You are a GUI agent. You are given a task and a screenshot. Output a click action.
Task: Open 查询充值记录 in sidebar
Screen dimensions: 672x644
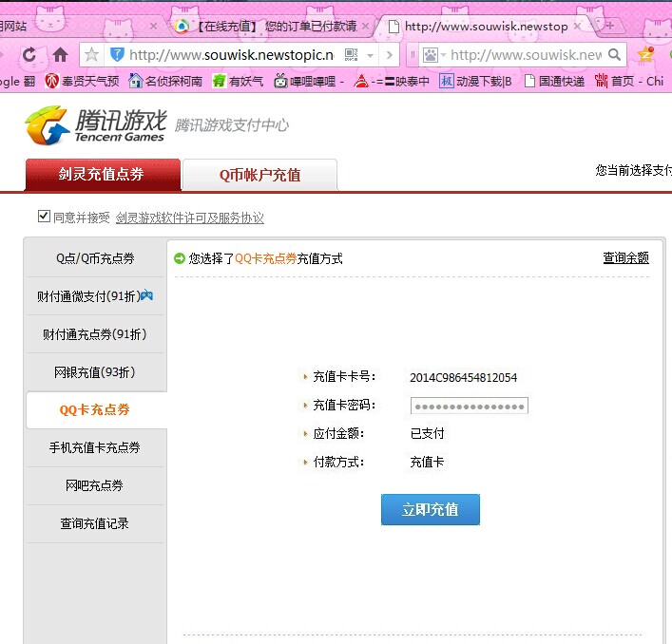pyautogui.click(x=95, y=523)
